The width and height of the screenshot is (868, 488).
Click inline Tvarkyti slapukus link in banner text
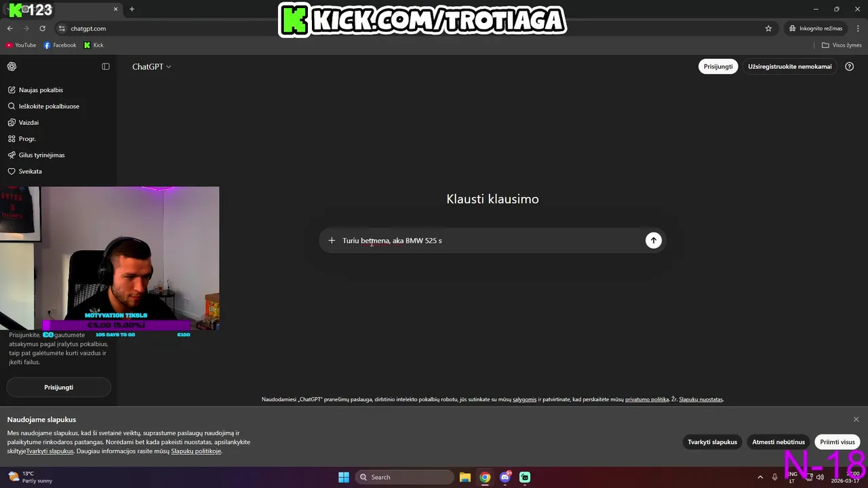[50, 451]
